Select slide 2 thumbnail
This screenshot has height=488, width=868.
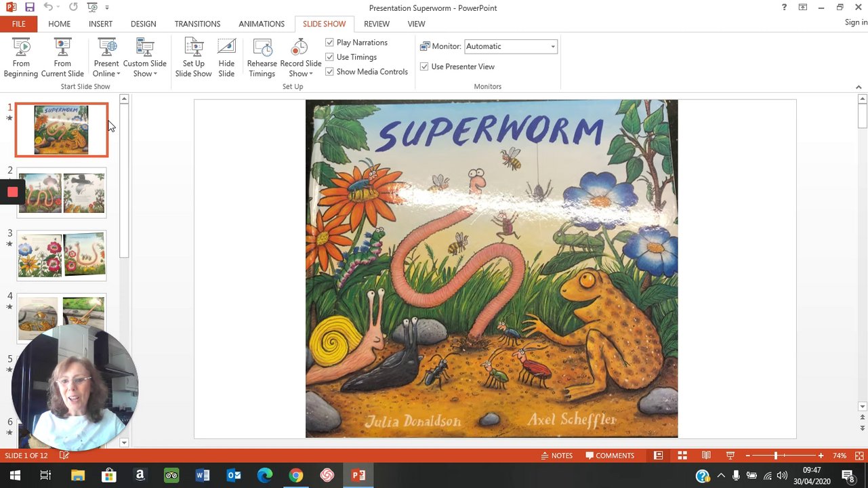[x=62, y=192]
